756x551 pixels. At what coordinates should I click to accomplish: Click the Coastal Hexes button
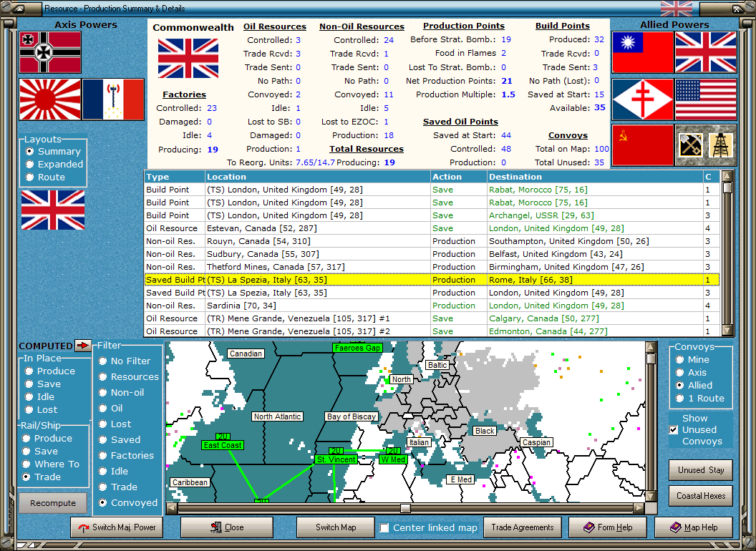701,496
